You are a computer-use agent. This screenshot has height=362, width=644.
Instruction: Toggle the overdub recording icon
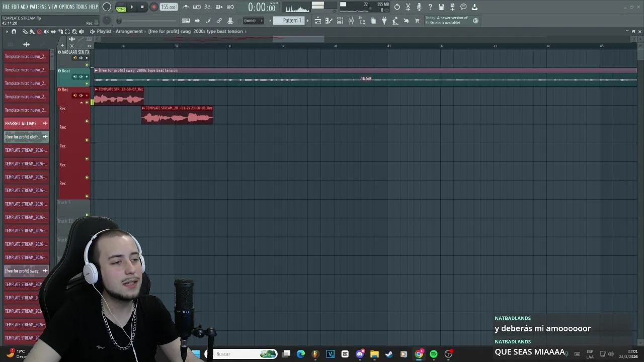pos(219,7)
